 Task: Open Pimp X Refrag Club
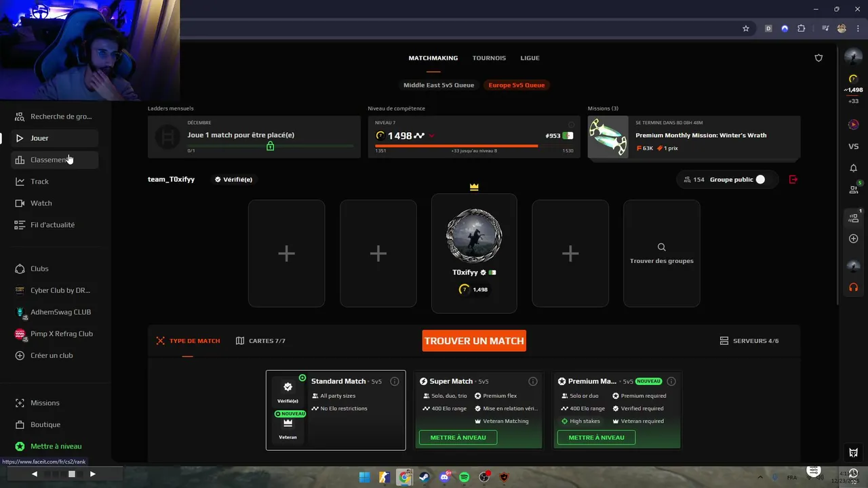[55, 334]
